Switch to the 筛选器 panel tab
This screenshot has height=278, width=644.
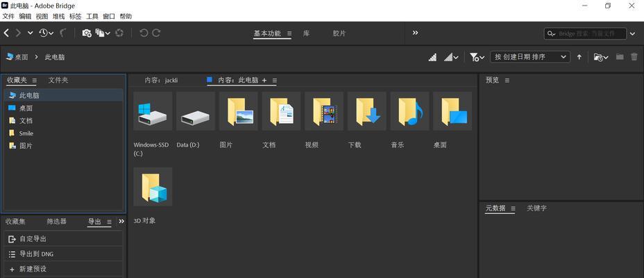[x=56, y=222]
